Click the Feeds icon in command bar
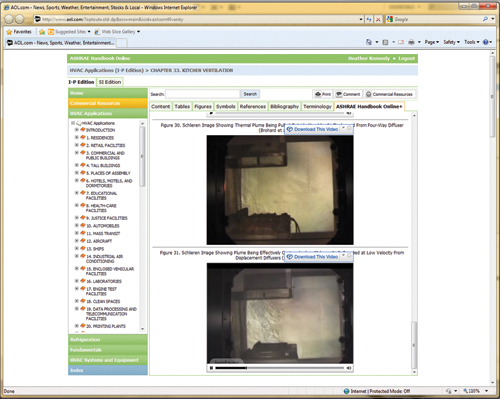 [x=385, y=42]
